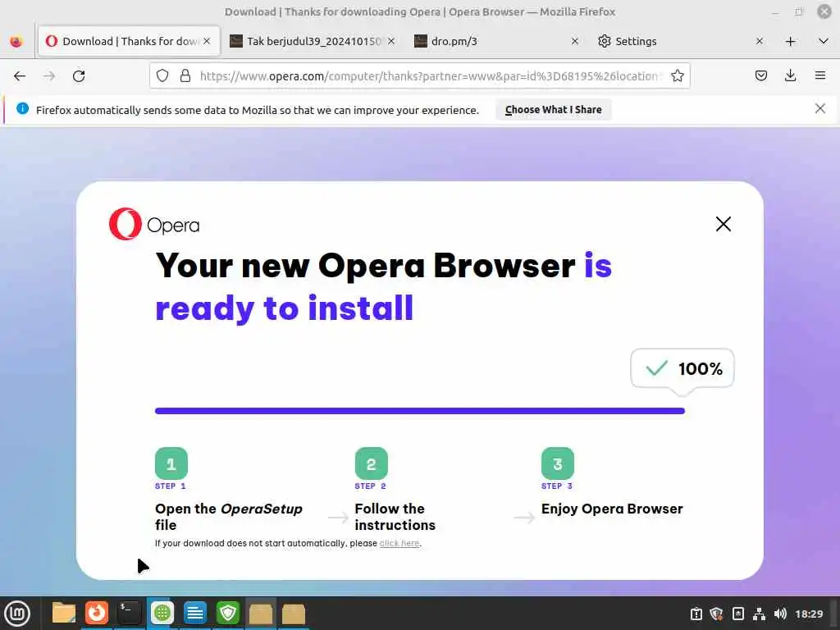The width and height of the screenshot is (840, 630).
Task: Open Firefox application hamburger menu
Action: [820, 76]
